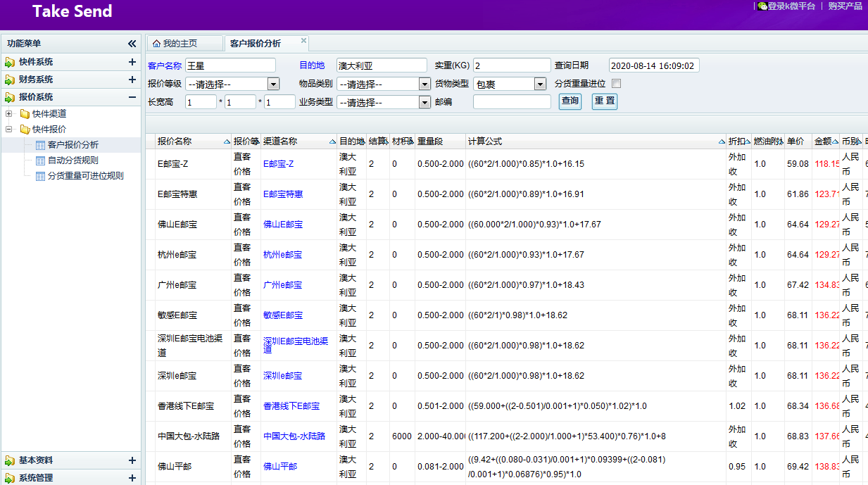Sort by the 报价名称 column header
868x485 pixels.
pyautogui.click(x=175, y=141)
